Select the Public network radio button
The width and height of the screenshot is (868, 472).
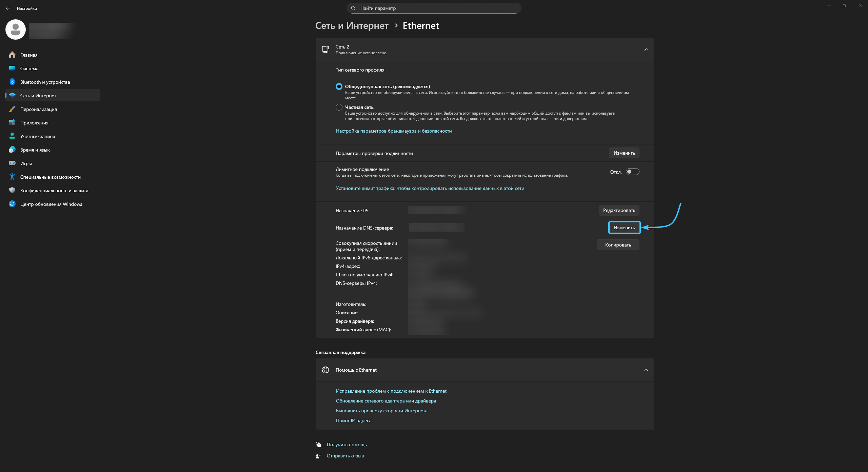(339, 86)
